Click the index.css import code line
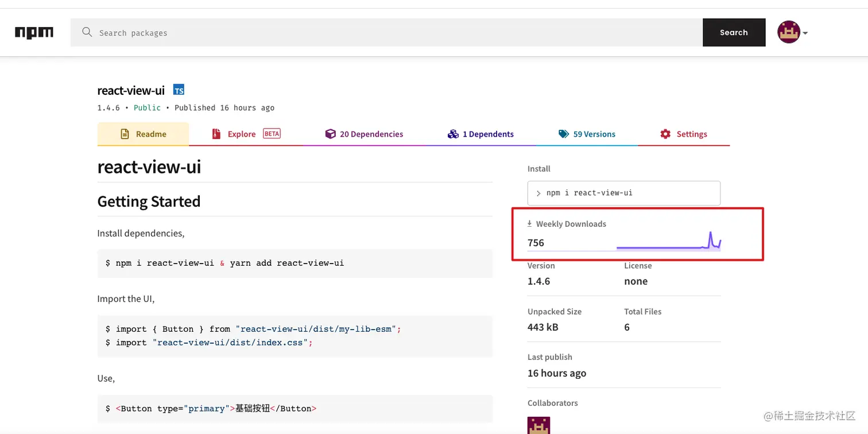Viewport: 868px width, 434px height. coord(209,343)
